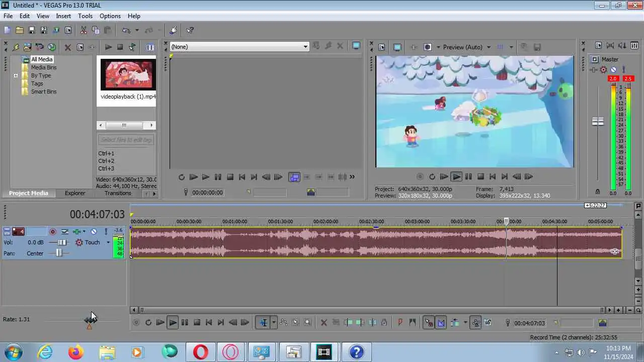Click Import Media icon in Project Media
This screenshot has width=644, height=362.
click(27, 47)
